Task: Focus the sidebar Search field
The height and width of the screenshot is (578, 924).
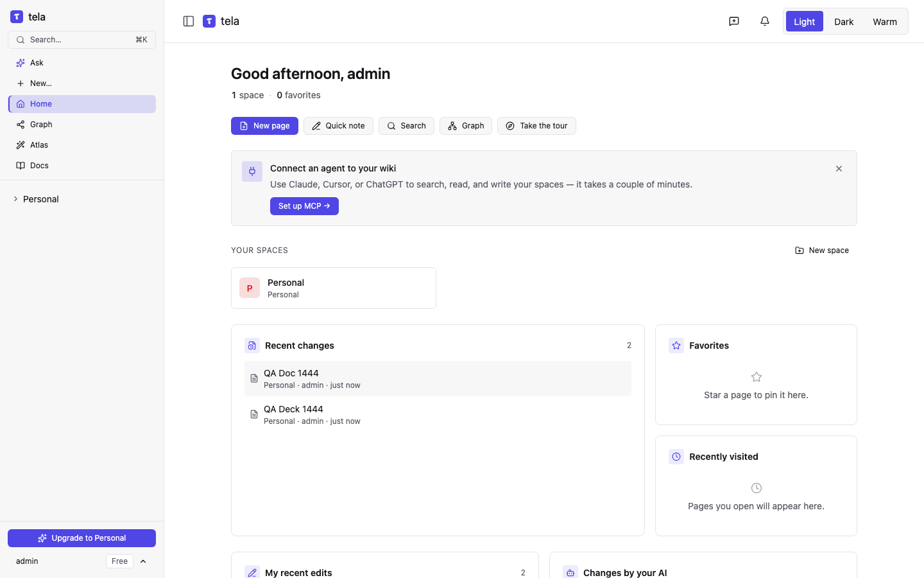Action: [x=81, y=40]
